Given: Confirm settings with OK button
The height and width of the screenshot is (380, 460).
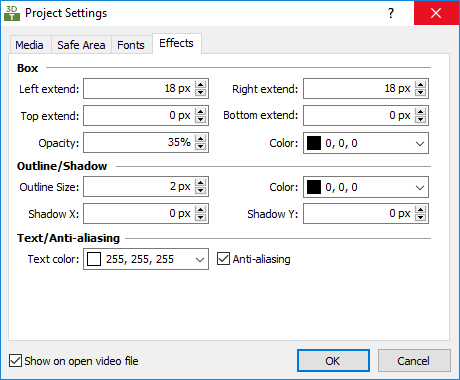Looking at the screenshot, I should click(x=333, y=360).
